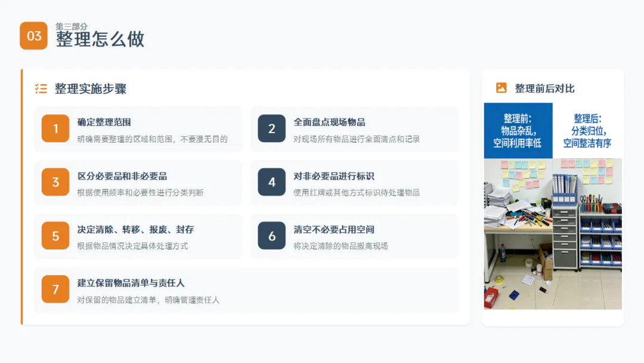Viewport: 644px width, 363px height.
Task: Select the orange number 1 step badge
Action: (55, 128)
